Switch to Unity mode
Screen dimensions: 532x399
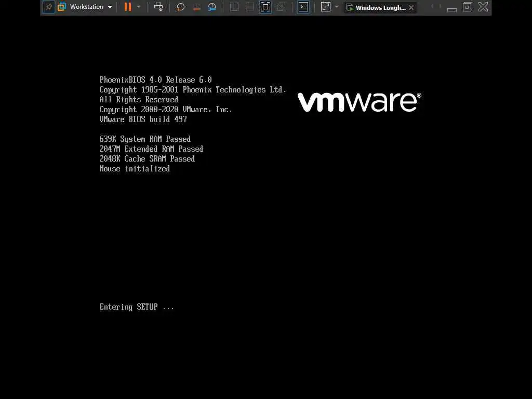[281, 7]
